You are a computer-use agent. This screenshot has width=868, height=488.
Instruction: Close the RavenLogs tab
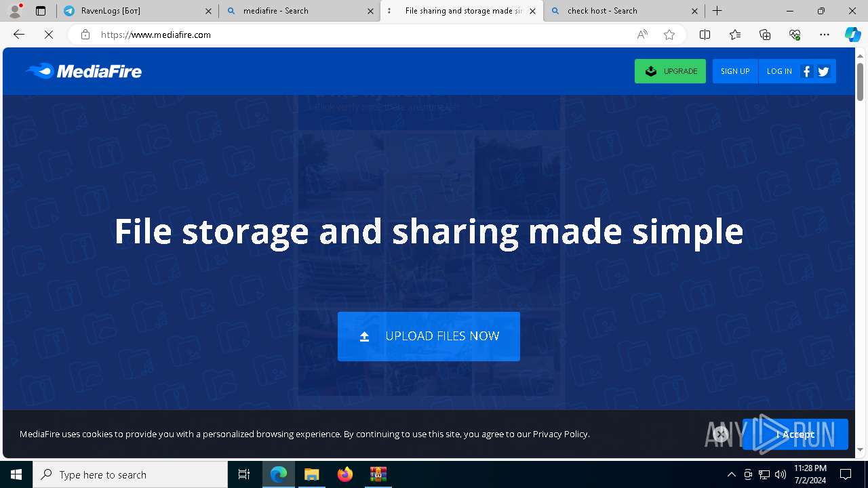pyautogui.click(x=208, y=11)
